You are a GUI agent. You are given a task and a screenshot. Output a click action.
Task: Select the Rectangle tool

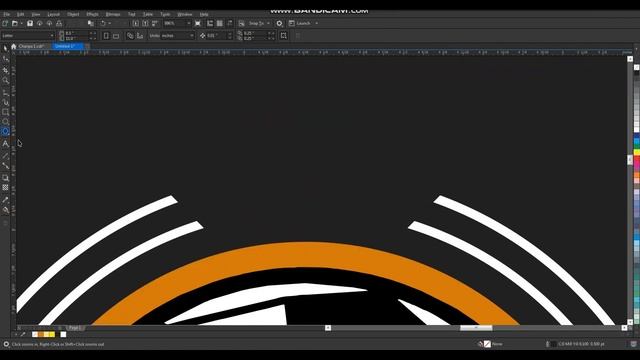(5, 112)
